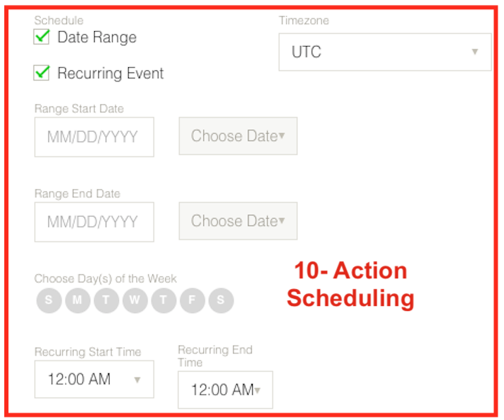Expand the Recurring End Time dropdown
This screenshot has height=420, width=504.
pyautogui.click(x=224, y=390)
